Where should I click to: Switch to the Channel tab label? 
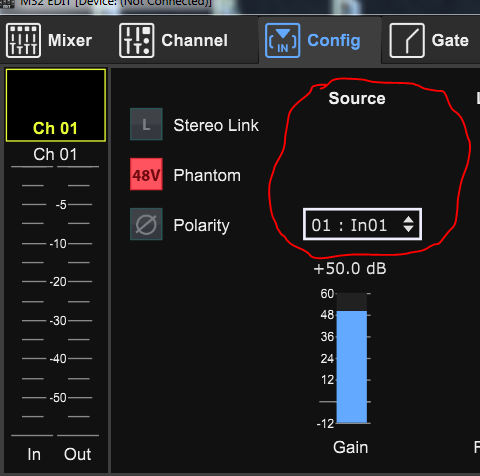[x=195, y=40]
